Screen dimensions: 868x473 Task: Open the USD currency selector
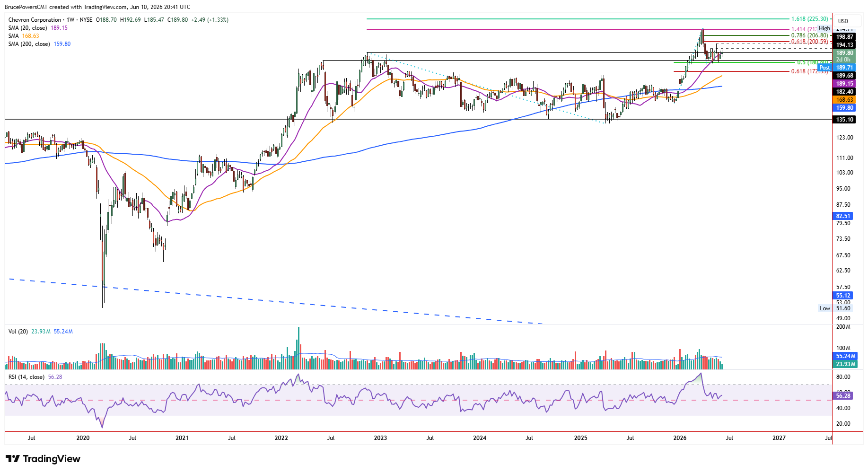[843, 21]
